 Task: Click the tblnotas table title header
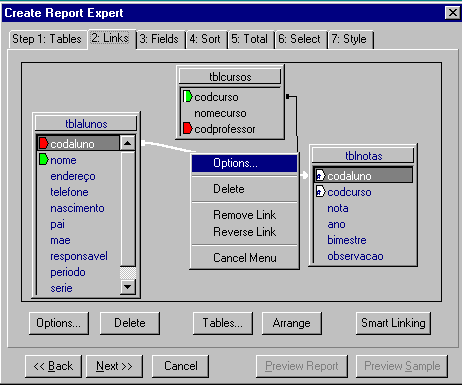click(363, 156)
